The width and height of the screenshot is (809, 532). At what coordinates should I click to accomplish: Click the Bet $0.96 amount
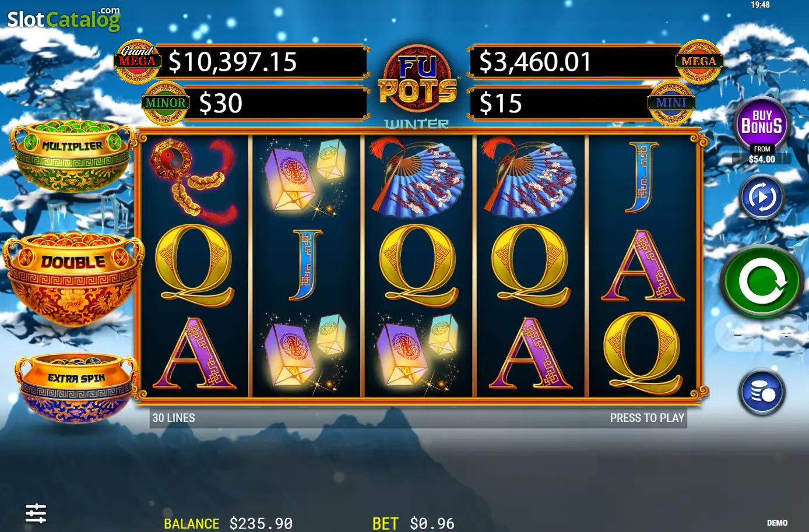(413, 523)
